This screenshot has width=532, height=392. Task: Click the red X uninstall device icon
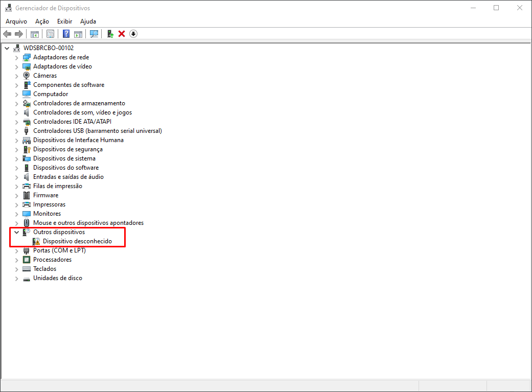pos(122,34)
